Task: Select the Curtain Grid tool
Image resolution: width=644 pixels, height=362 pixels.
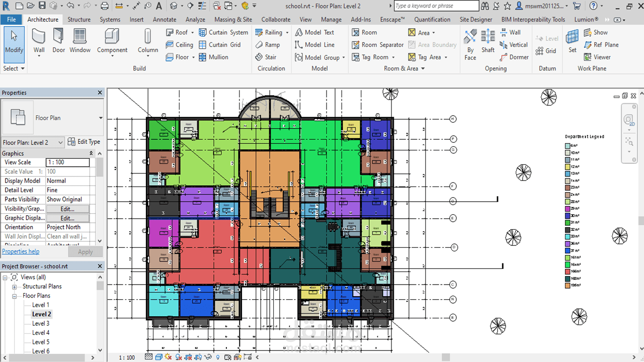Action: point(219,45)
